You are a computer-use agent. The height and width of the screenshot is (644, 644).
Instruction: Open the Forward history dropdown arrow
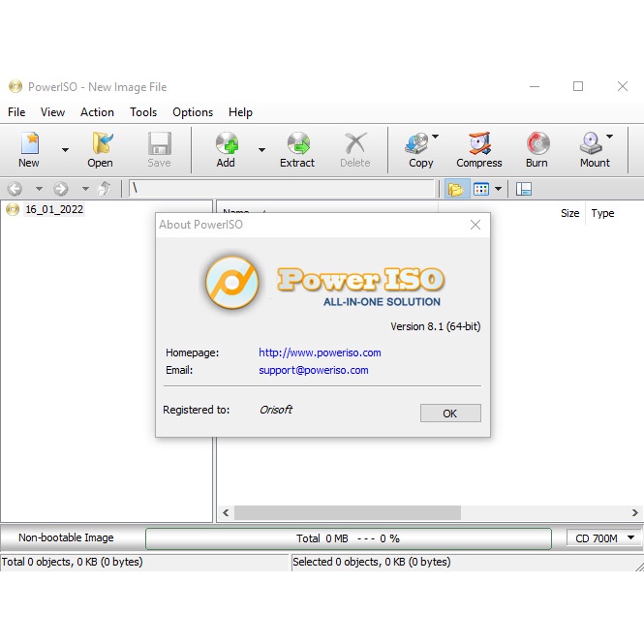pos(85,189)
